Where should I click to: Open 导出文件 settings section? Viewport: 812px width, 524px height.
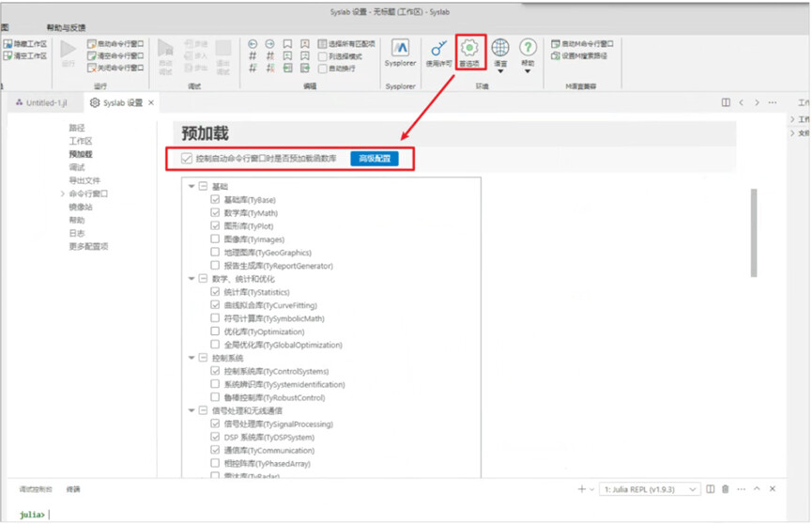(84, 180)
